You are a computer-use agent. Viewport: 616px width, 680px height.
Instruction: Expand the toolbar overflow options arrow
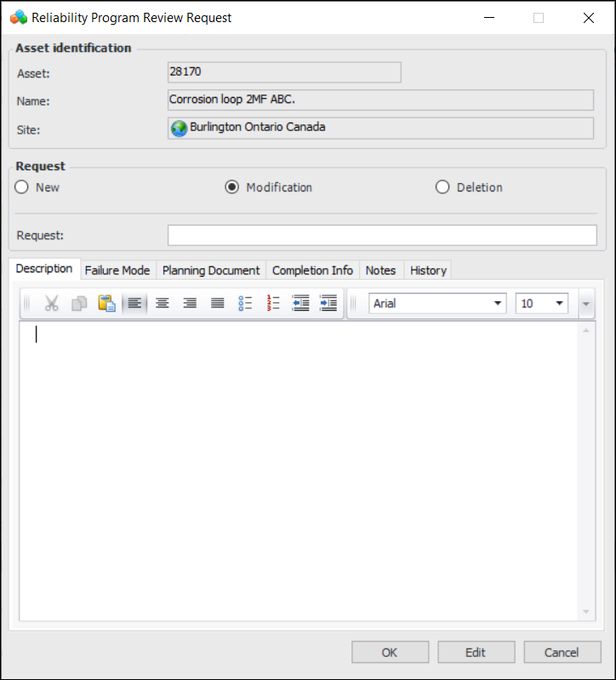[x=586, y=304]
